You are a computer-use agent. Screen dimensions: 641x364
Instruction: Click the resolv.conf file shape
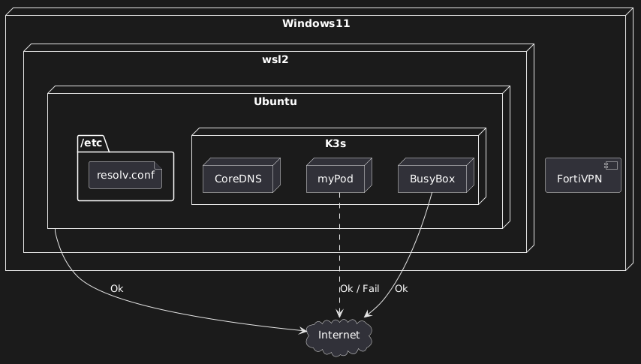pos(125,176)
